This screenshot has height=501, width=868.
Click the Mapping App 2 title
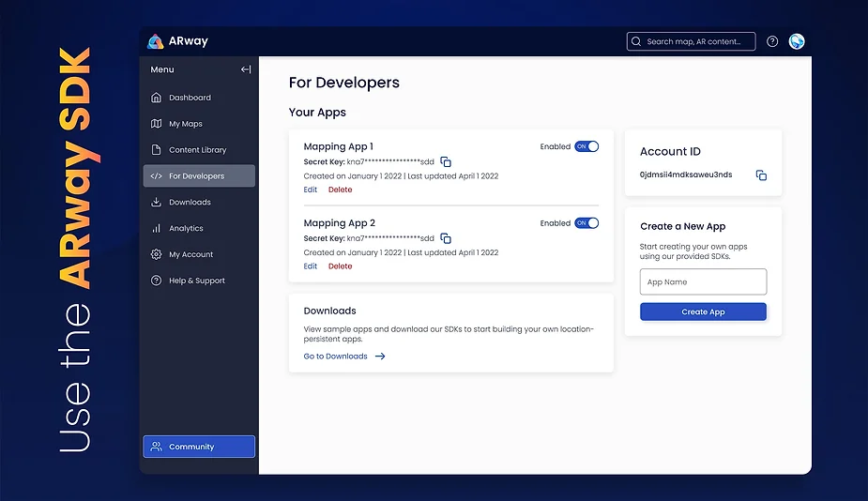tap(340, 222)
